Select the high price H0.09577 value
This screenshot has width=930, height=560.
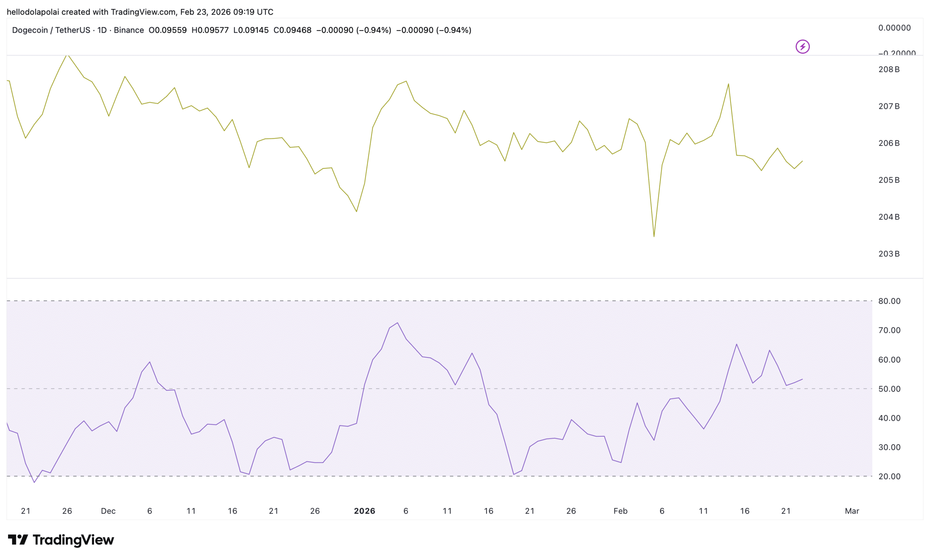tap(210, 30)
